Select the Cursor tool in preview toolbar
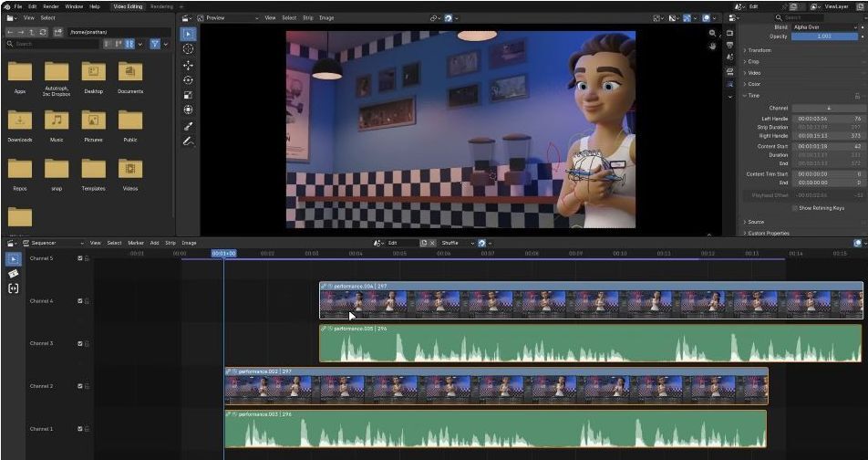This screenshot has width=868, height=460. [188, 49]
